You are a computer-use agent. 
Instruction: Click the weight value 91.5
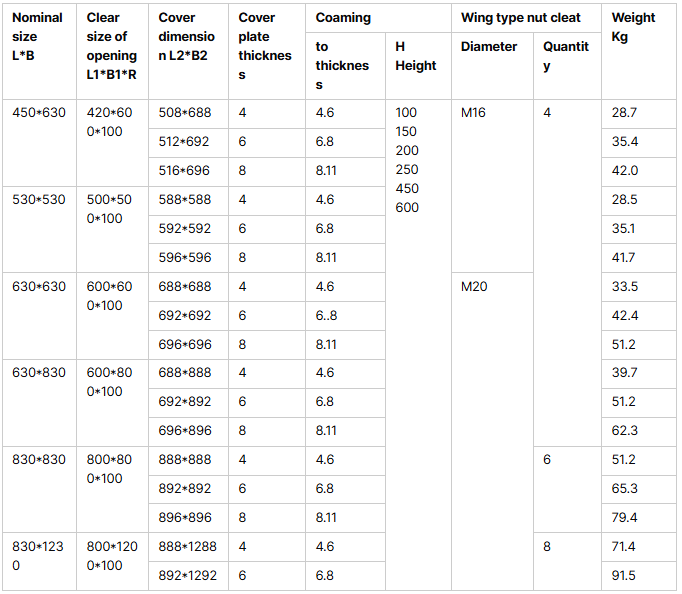pos(624,576)
